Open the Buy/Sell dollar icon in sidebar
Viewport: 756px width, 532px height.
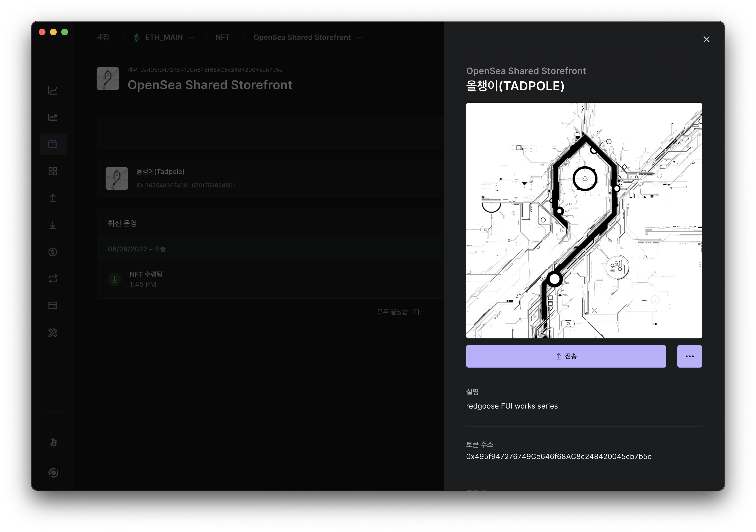coord(53,252)
